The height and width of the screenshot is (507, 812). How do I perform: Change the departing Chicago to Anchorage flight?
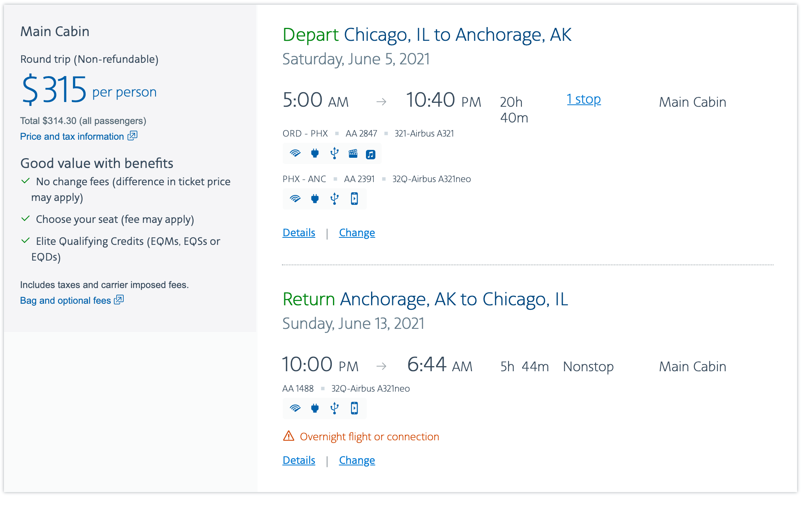pyautogui.click(x=357, y=233)
